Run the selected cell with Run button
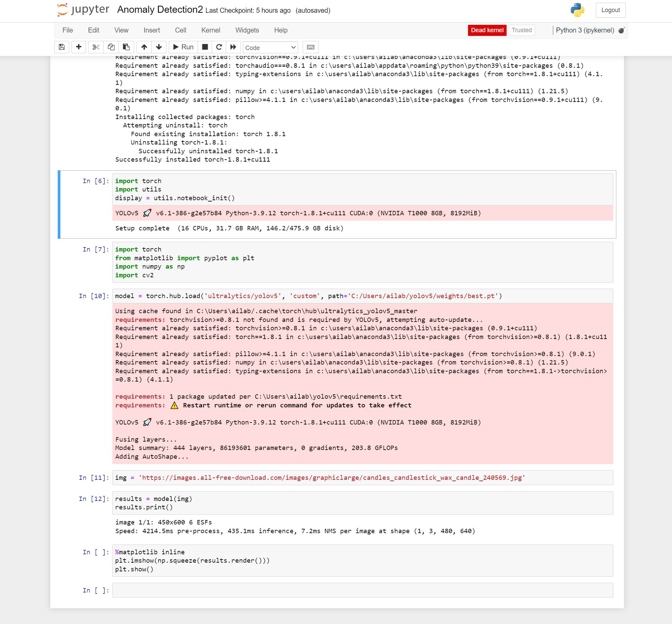The height and width of the screenshot is (624, 672). 183,47
